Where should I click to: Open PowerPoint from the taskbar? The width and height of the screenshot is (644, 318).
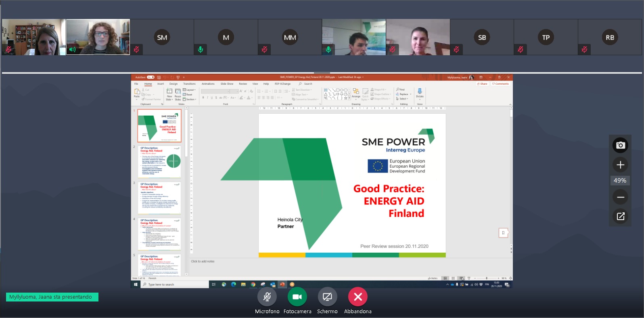pyautogui.click(x=282, y=285)
